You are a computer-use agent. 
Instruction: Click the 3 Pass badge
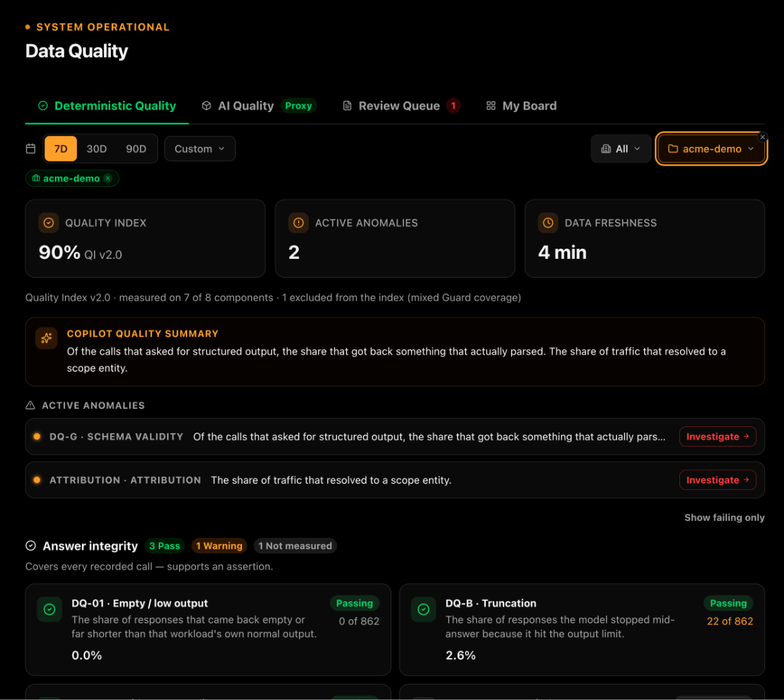[x=164, y=546]
